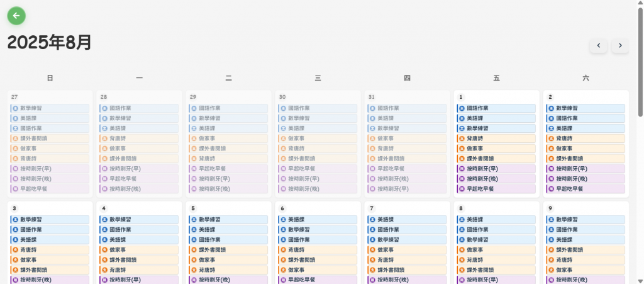The image size is (644, 284).
Task: Open 數學練習 on August 8
Action: [x=496, y=240]
